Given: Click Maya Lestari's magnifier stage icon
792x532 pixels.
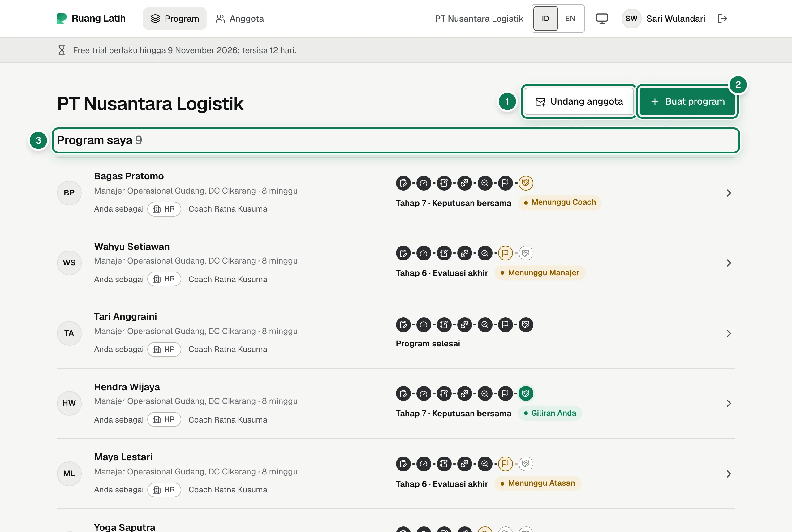Looking at the screenshot, I should [x=485, y=464].
